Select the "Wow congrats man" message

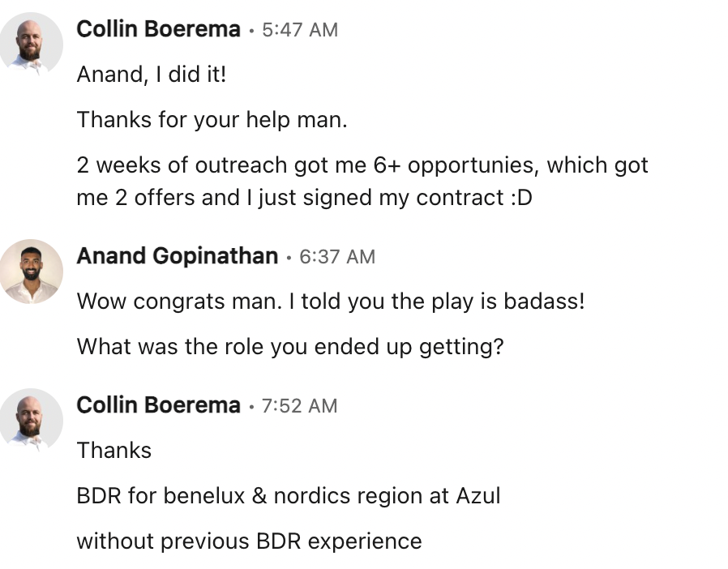(330, 302)
